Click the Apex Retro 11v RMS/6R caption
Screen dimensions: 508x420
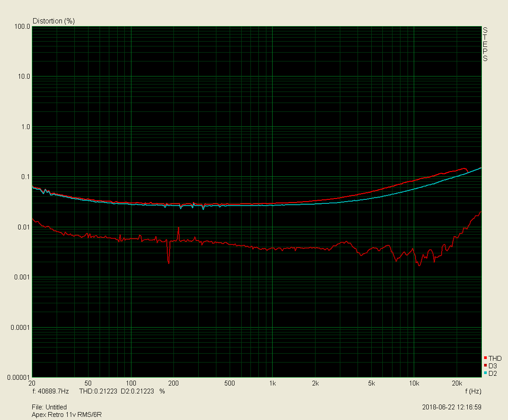tap(67, 415)
